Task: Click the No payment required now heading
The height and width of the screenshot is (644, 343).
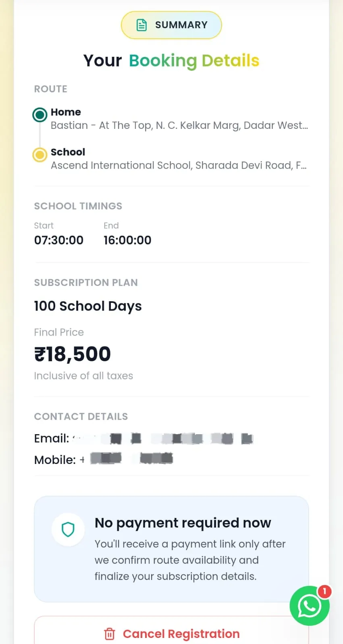Action: point(183,523)
